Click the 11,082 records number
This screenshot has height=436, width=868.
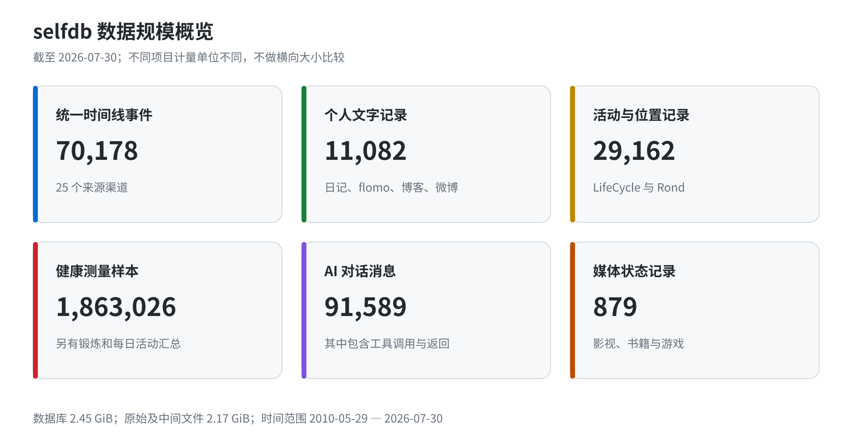[365, 151]
